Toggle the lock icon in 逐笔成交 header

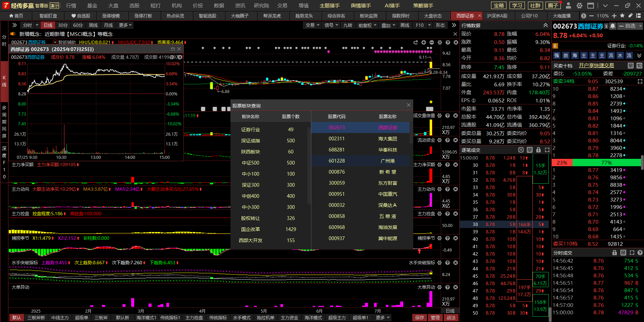click(538, 150)
